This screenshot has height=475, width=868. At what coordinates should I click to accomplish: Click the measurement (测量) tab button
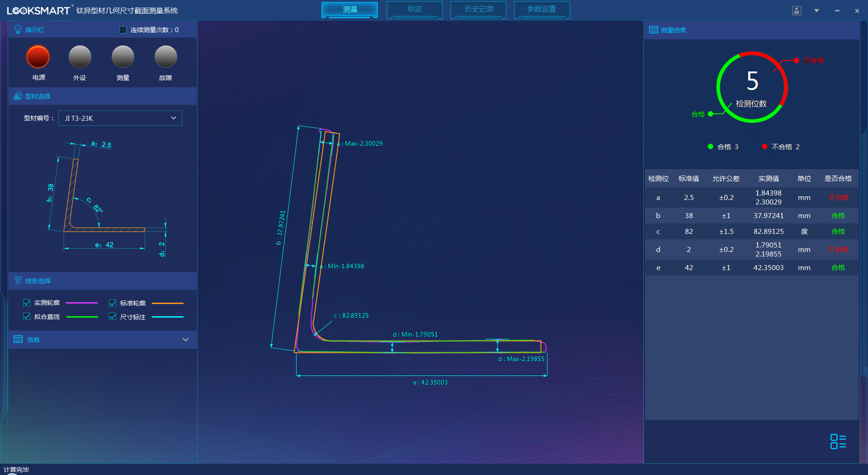point(350,9)
